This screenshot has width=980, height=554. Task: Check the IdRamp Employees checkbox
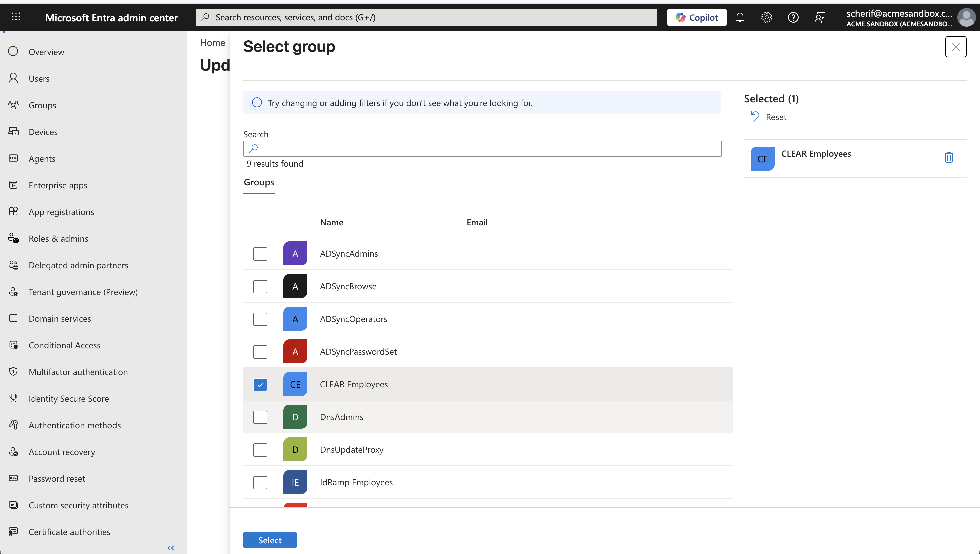(x=260, y=483)
